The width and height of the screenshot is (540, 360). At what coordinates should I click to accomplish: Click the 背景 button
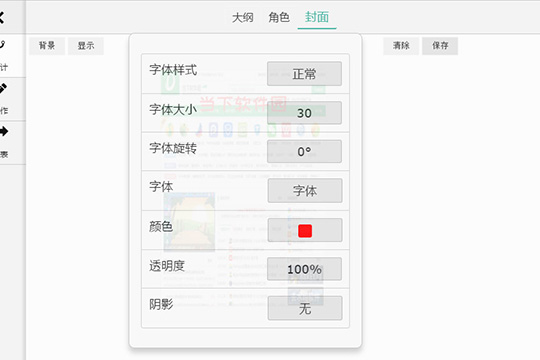pos(47,45)
